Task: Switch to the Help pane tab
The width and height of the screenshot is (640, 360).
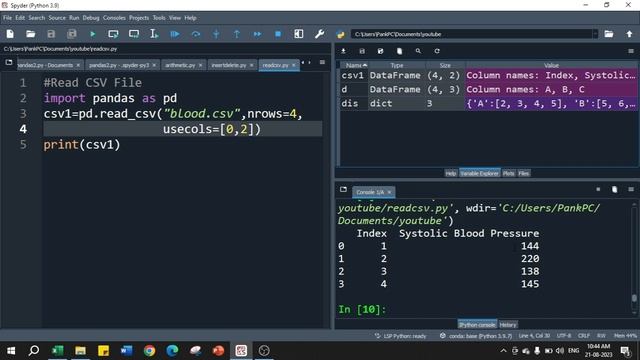Action: pyautogui.click(x=451, y=173)
